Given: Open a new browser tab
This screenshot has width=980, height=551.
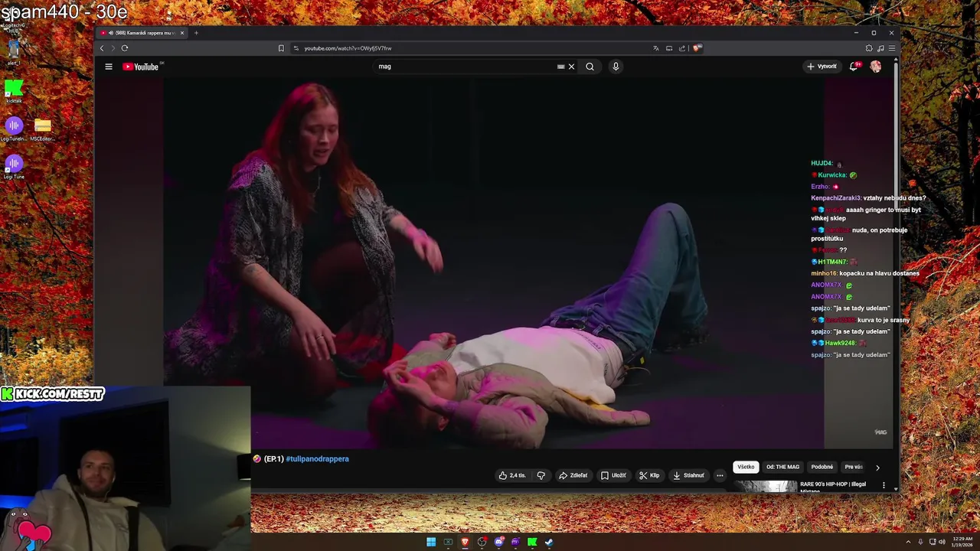Looking at the screenshot, I should [x=196, y=33].
